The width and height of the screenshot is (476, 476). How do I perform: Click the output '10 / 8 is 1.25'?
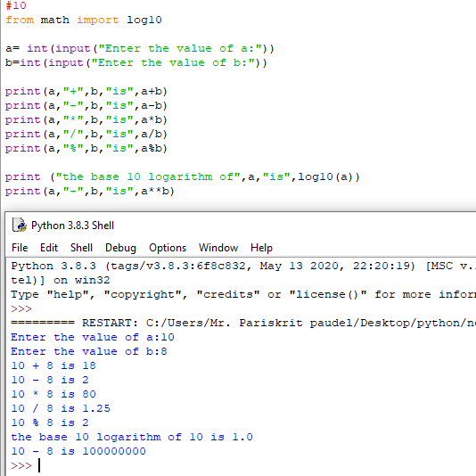click(61, 408)
